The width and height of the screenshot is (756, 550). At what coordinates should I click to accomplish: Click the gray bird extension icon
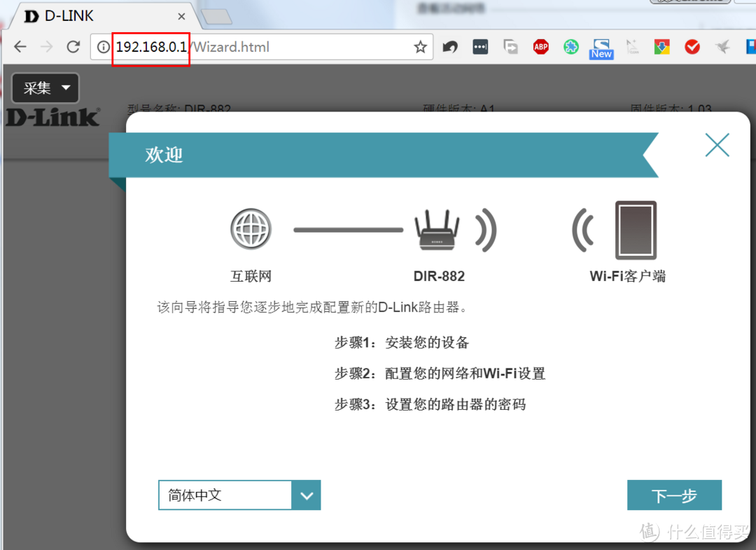pos(722,47)
